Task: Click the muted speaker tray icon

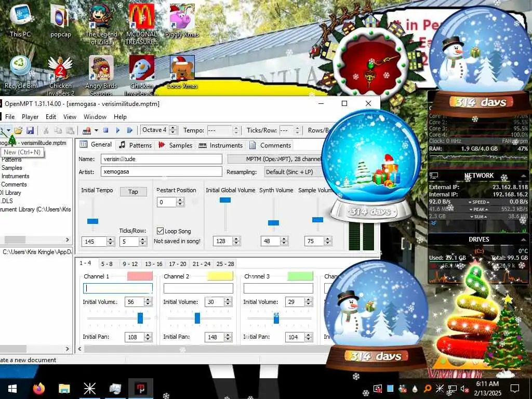Action: click(x=464, y=389)
